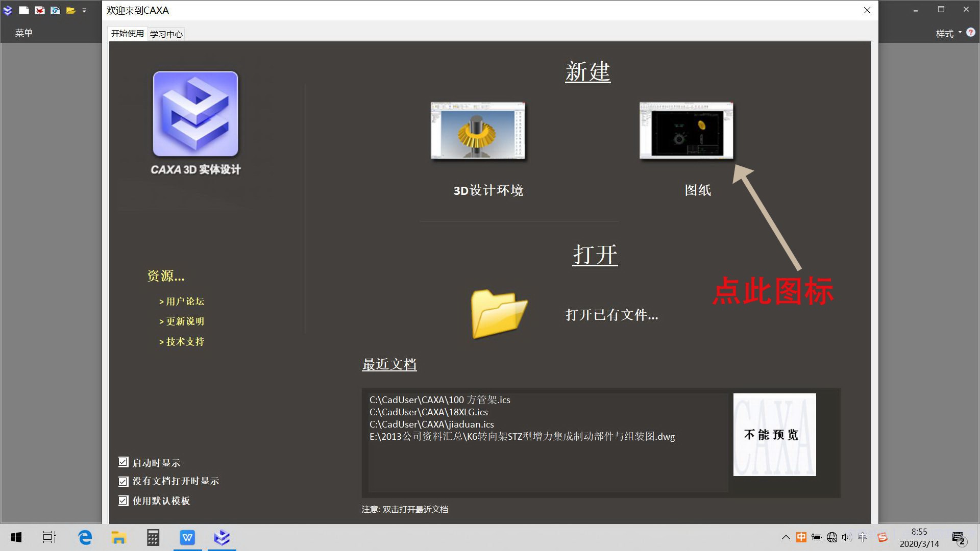Click the yellow folder open-file icon
The width and height of the screenshot is (980, 551).
point(499,314)
